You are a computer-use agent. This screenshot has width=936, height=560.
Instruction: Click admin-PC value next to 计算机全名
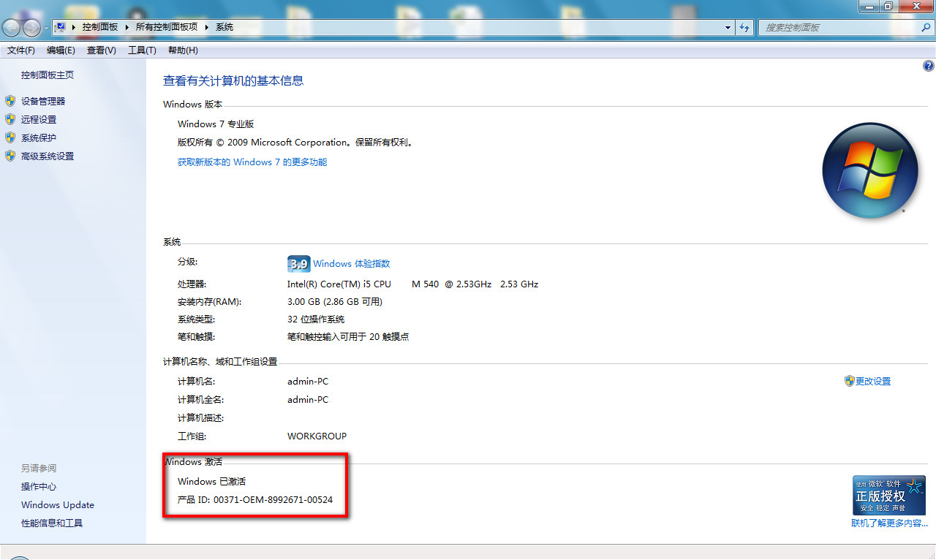point(308,400)
